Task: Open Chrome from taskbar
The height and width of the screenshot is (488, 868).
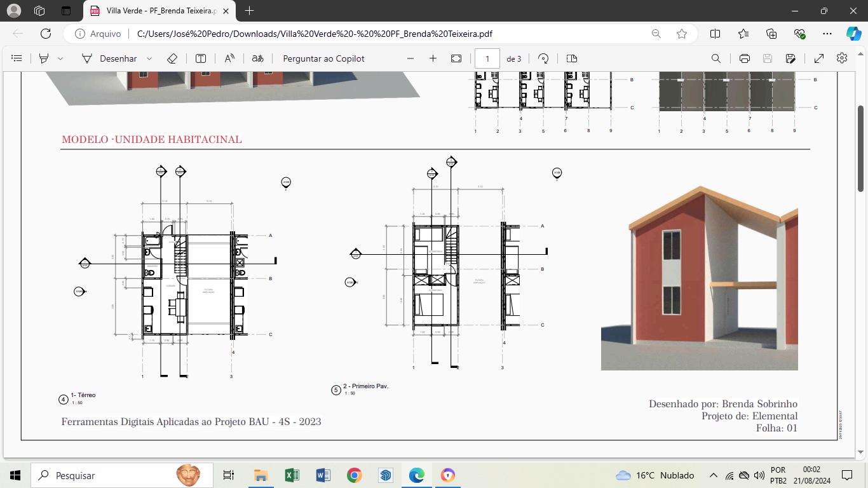Action: click(354, 475)
